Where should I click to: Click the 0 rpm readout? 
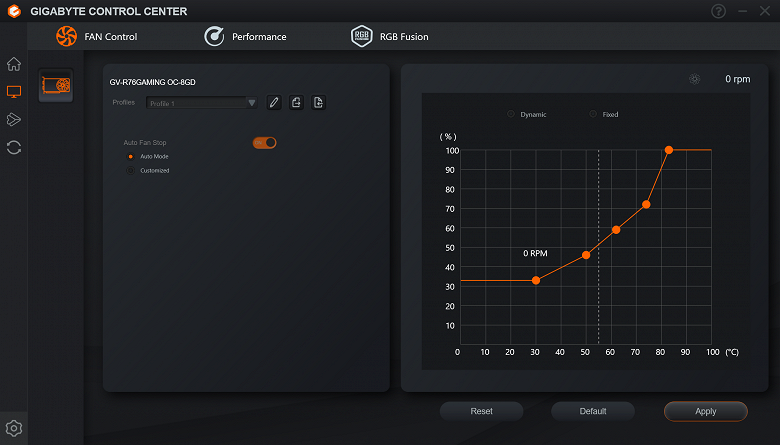click(737, 79)
